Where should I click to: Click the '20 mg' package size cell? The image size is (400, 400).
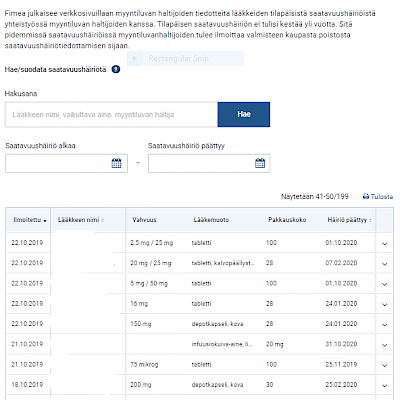click(275, 344)
